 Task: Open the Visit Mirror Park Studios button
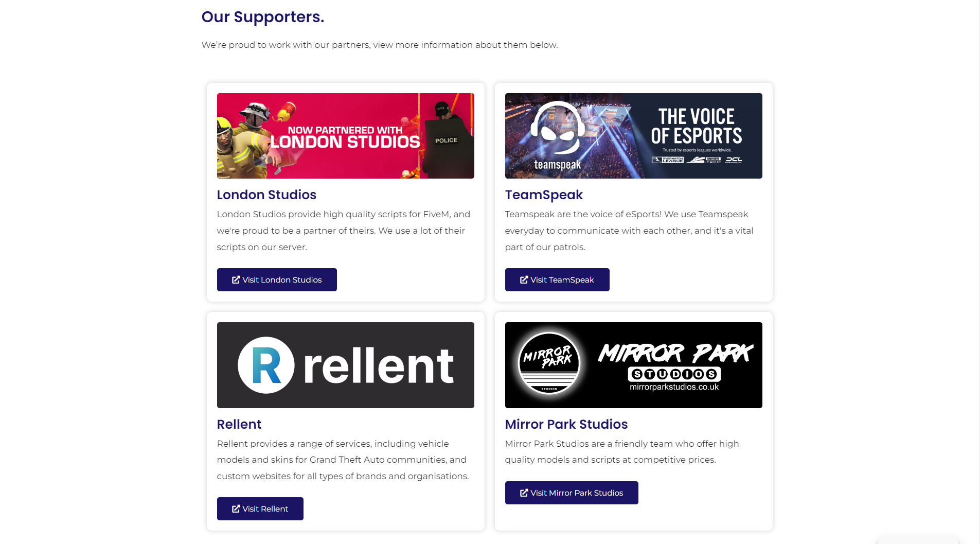571,493
